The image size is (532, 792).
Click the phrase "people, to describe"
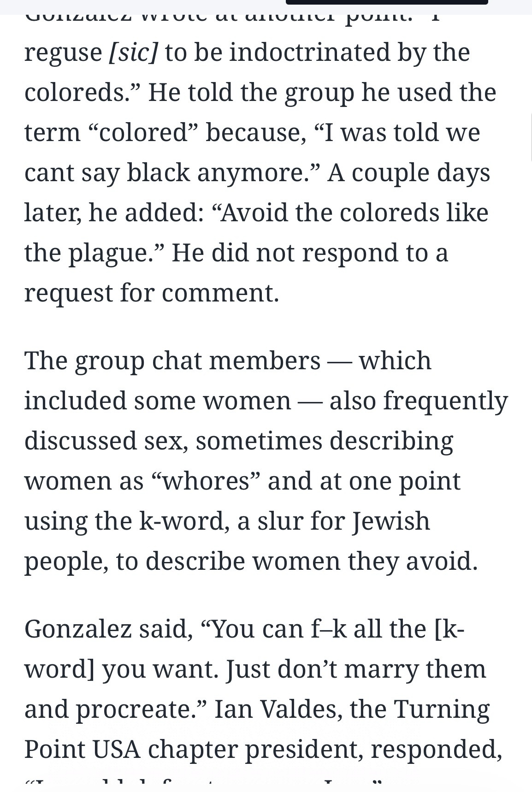coord(134,561)
